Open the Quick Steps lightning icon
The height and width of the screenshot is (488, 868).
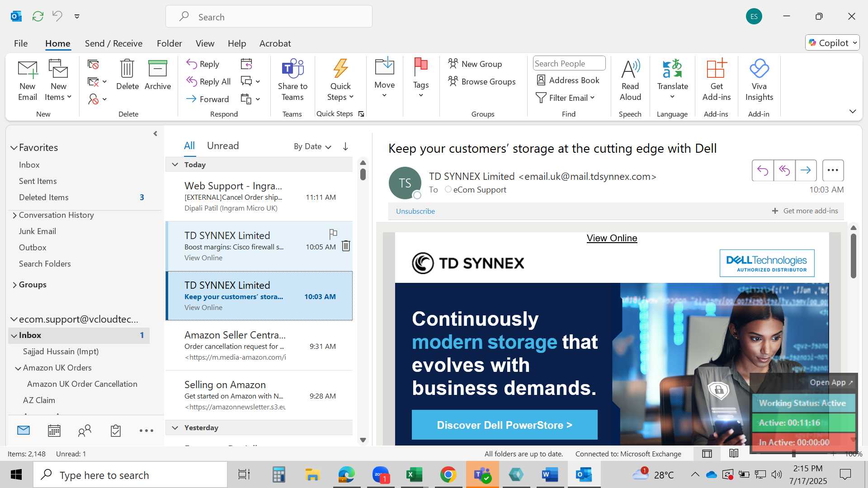340,68
